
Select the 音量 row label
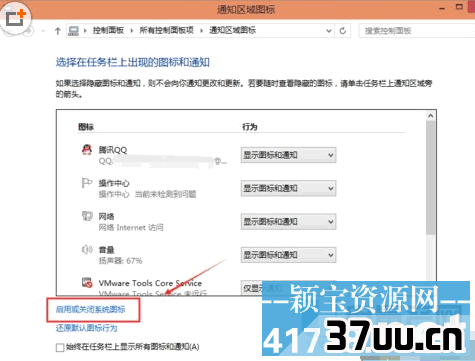pyautogui.click(x=106, y=250)
